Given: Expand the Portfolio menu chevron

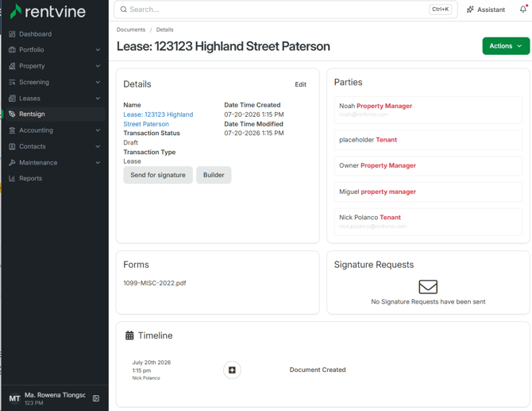Looking at the screenshot, I should point(98,50).
